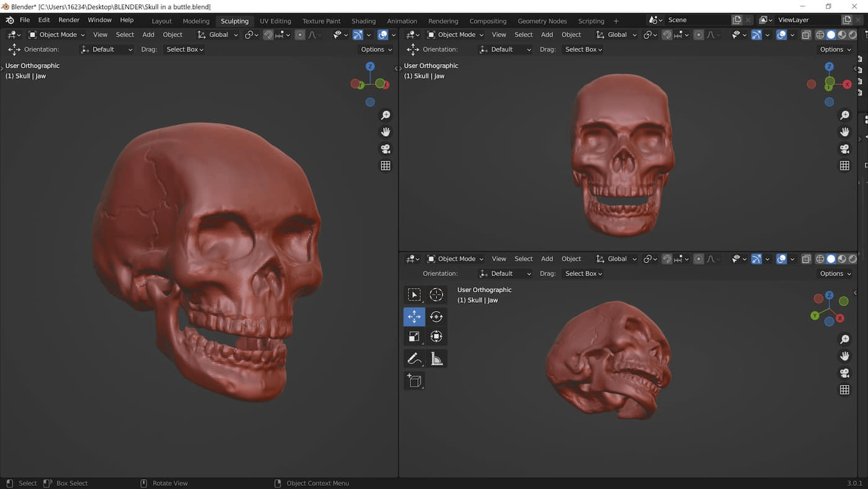Open the Render menu
The height and width of the screenshot is (489, 868).
69,20
